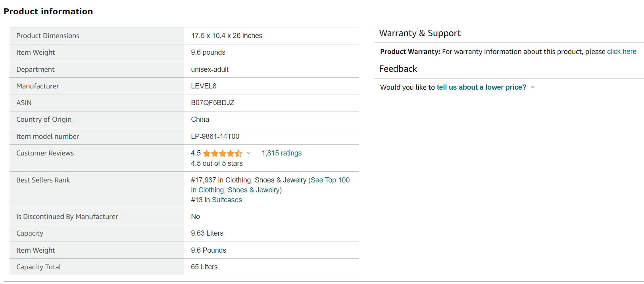Click the 4.5 star rating icon
Screen dimensions: 644x284
tap(222, 154)
